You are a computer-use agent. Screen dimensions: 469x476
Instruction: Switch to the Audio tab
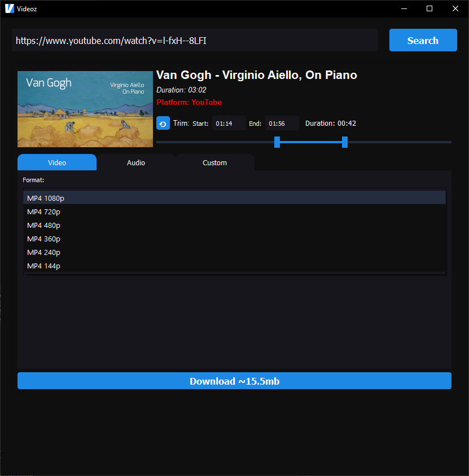pyautogui.click(x=136, y=162)
